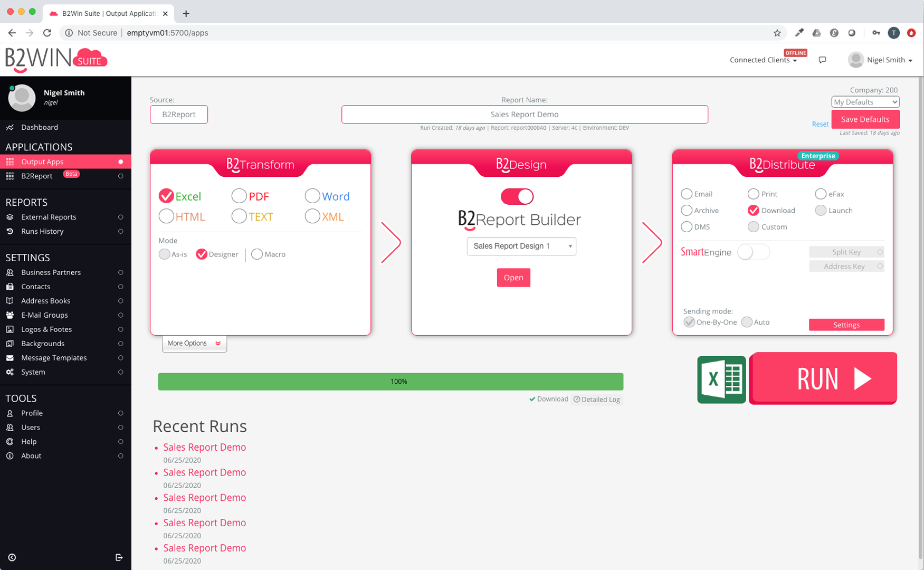Click the E-Mail Groups icon

tap(10, 315)
